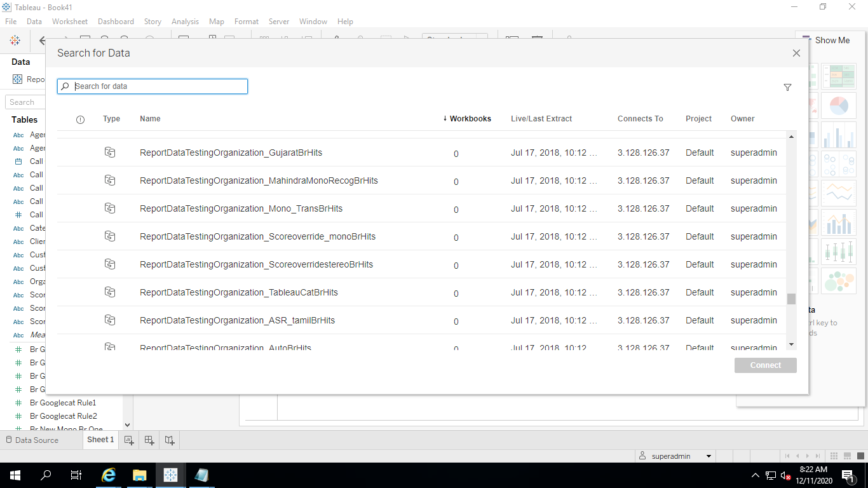Image resolution: width=868 pixels, height=488 pixels.
Task: Click the data source icon for MahindraMonoRecogBrHits row
Action: [110, 180]
